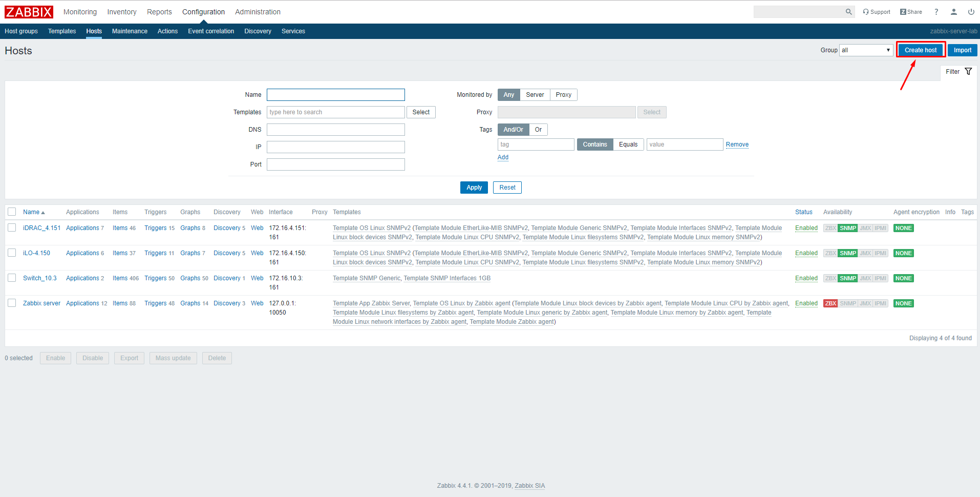Go to Discovery submenu

click(x=258, y=31)
